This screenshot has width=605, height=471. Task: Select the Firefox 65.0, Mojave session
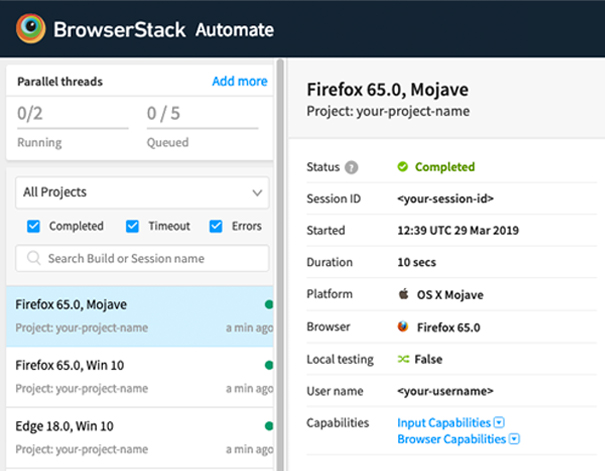pos(140,316)
